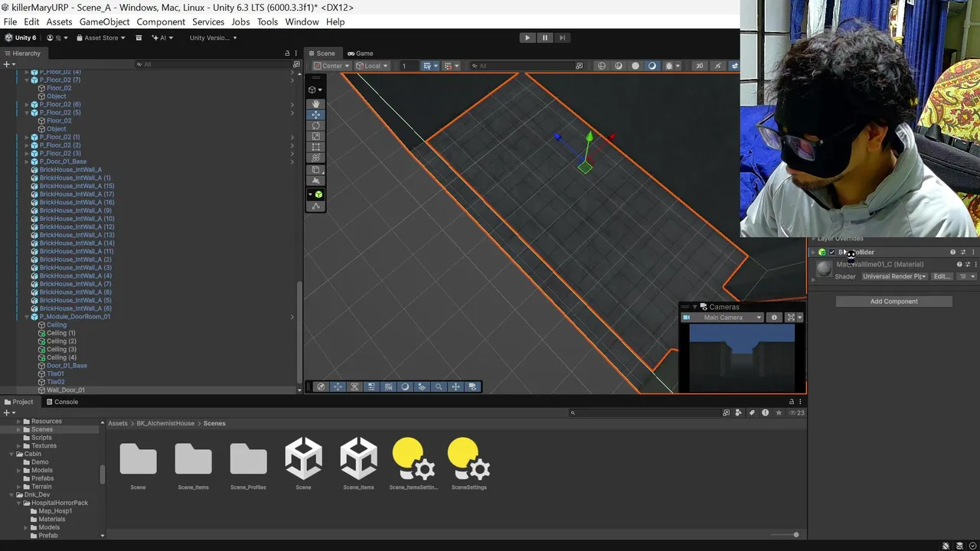
Task: Open the Hierarchy panel three-dot menu
Action: coord(296,53)
